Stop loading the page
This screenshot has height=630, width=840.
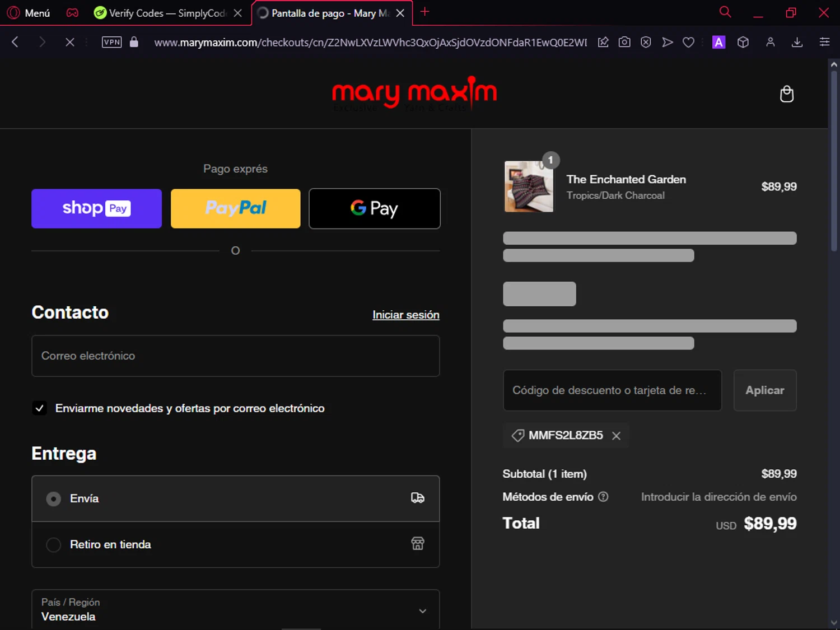70,42
